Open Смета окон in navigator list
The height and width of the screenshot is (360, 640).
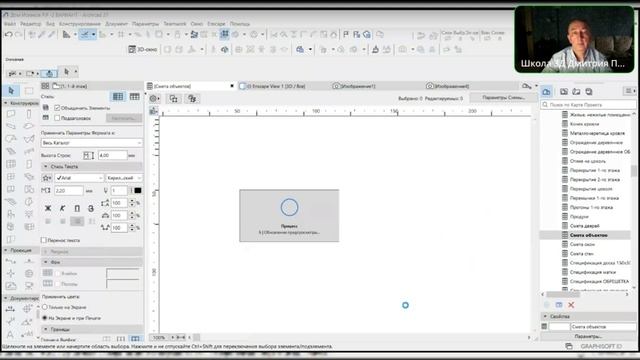[x=582, y=244]
